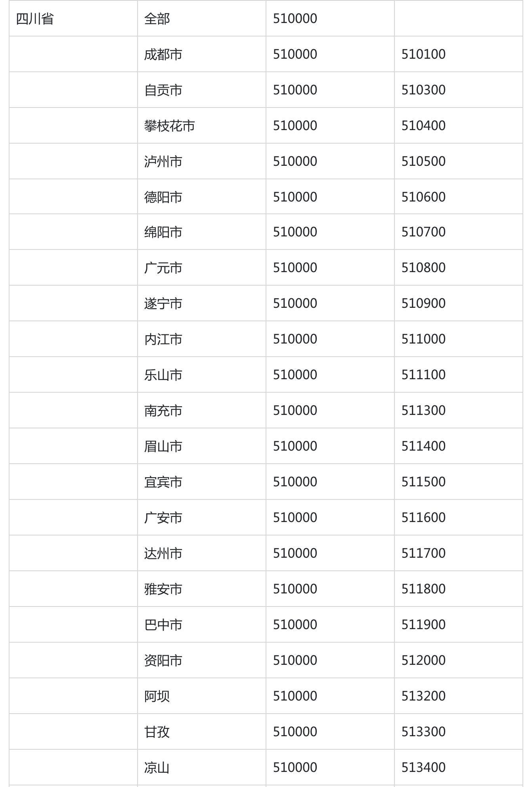Image resolution: width=532 pixels, height=787 pixels.
Task: Click code 510400 for 攀枝花市
Action: [x=423, y=126]
